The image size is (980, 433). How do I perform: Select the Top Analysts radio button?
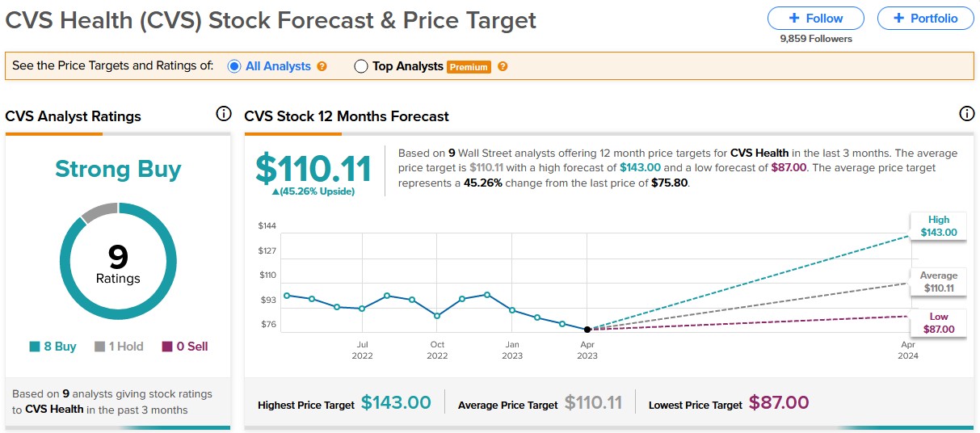pos(361,66)
